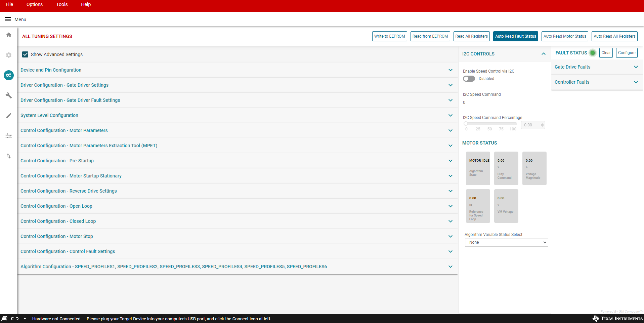Click the Write to EEPROM button

point(389,36)
